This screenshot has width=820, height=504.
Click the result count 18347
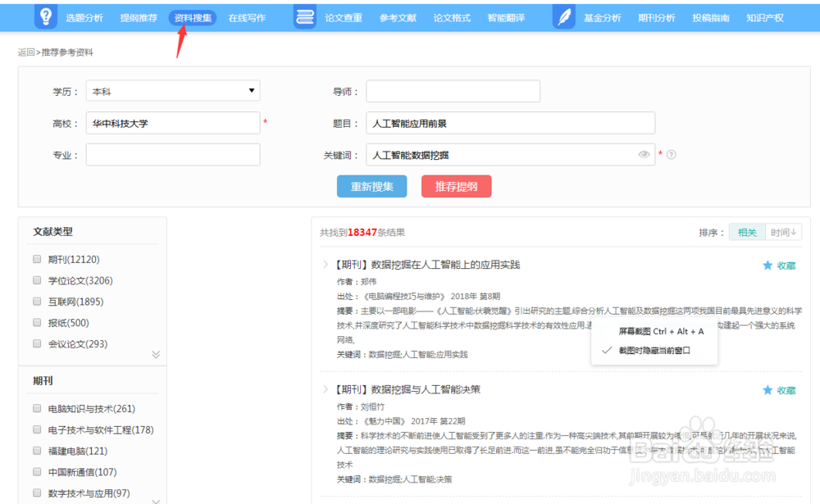pos(362,232)
